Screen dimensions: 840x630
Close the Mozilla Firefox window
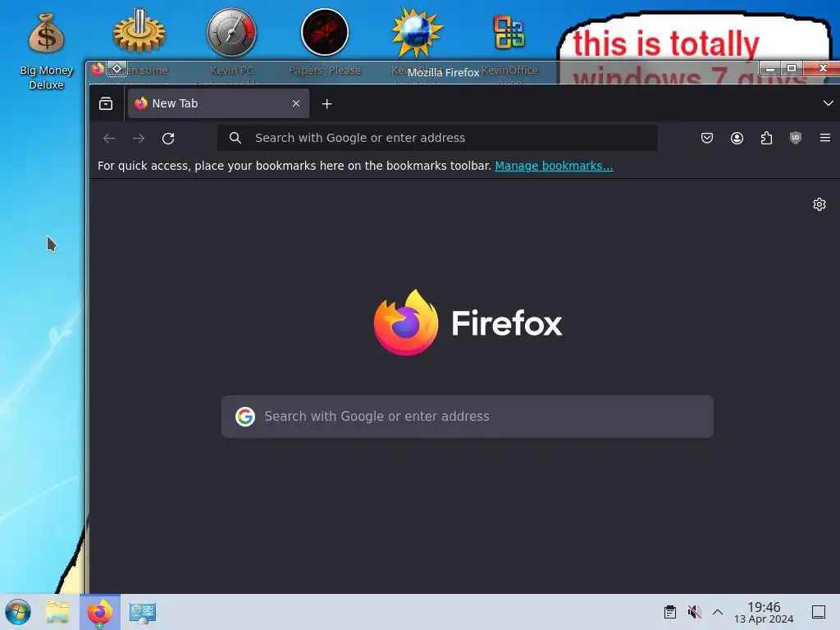pyautogui.click(x=823, y=68)
